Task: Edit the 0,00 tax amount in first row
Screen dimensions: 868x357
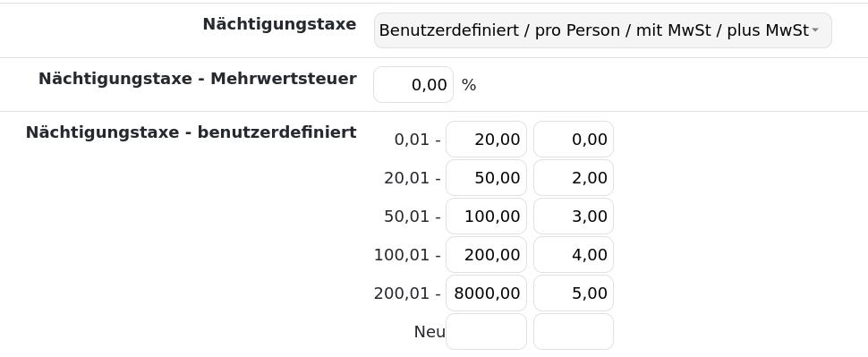Action: (574, 140)
